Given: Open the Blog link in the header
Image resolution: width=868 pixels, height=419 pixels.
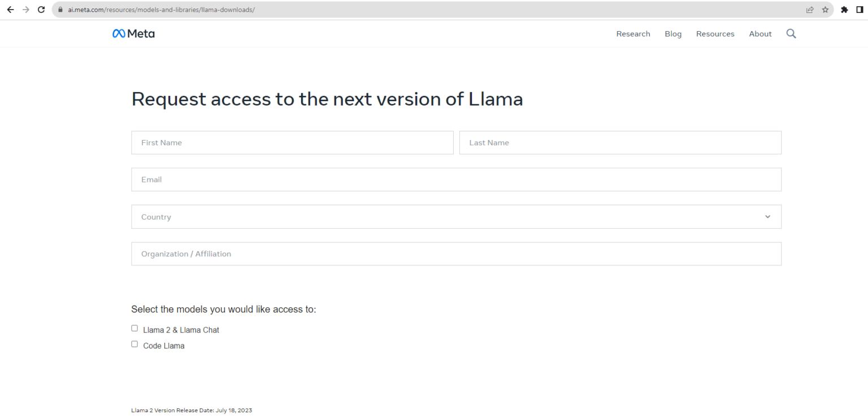Looking at the screenshot, I should click(673, 33).
